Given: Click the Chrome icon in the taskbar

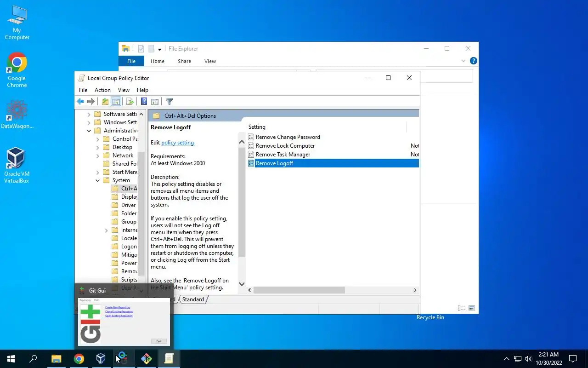Looking at the screenshot, I should (x=79, y=359).
